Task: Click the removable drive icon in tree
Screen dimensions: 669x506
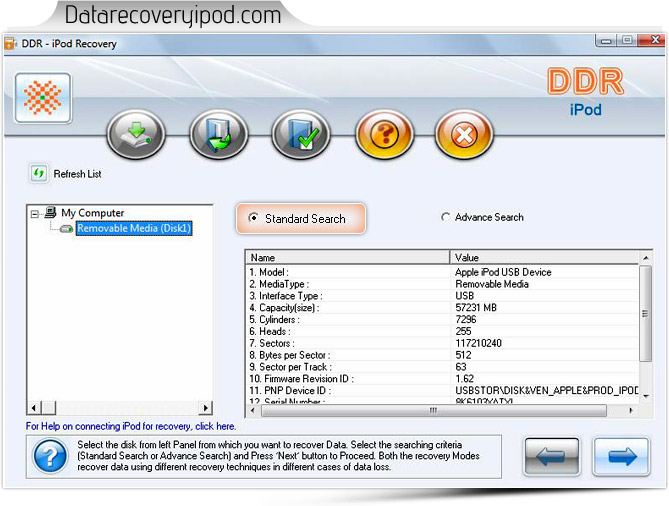Action: pos(66,229)
